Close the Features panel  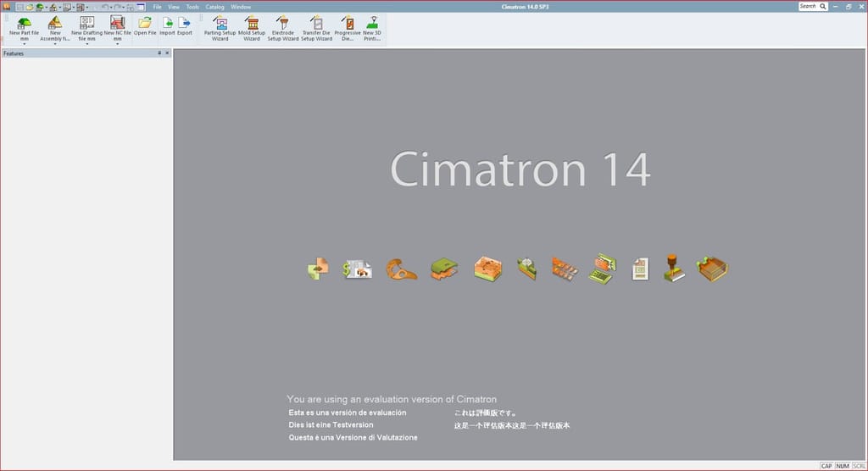tap(167, 53)
